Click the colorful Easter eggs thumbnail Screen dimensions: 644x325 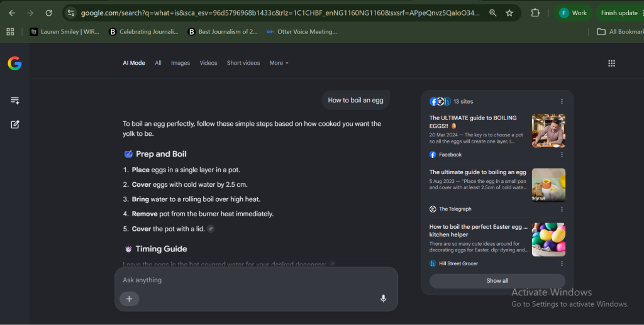(x=548, y=240)
